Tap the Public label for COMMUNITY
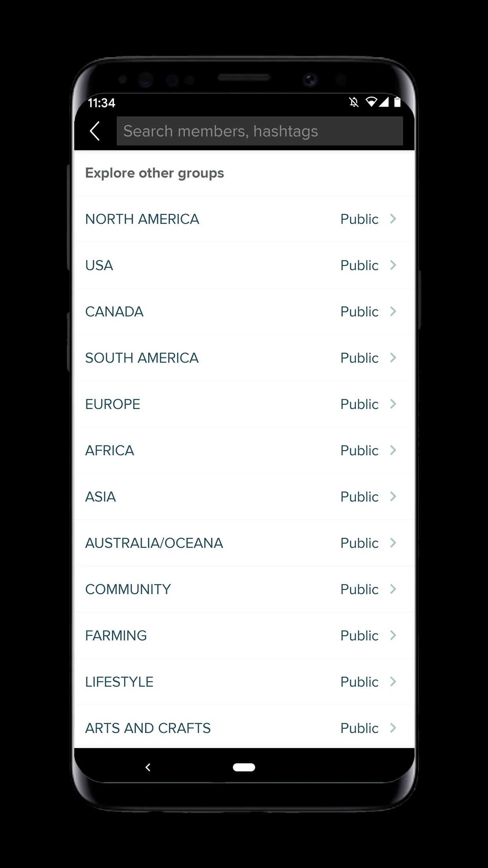The height and width of the screenshot is (868, 488). pos(359,589)
